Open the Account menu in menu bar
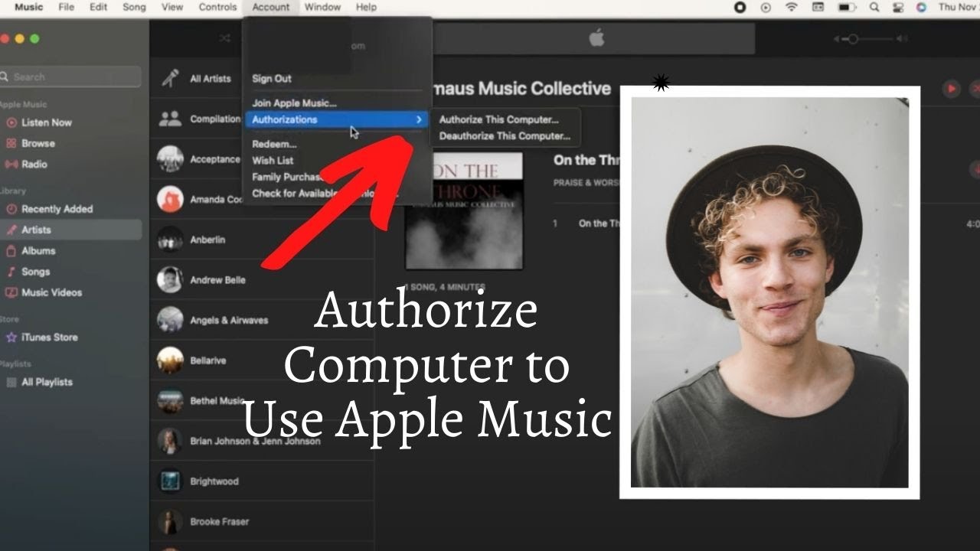Viewport: 980px width, 551px height. 271,7
